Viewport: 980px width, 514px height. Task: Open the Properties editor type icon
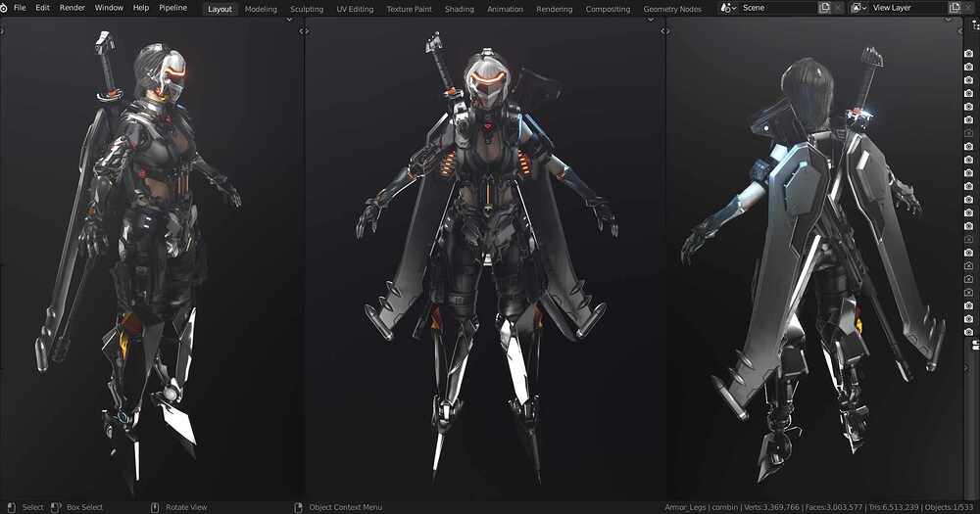(x=976, y=344)
